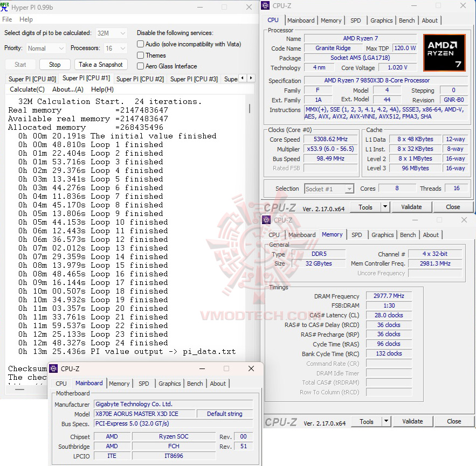476x466 pixels.
Task: Open the Priority Normal dropdown
Action: click(46, 48)
